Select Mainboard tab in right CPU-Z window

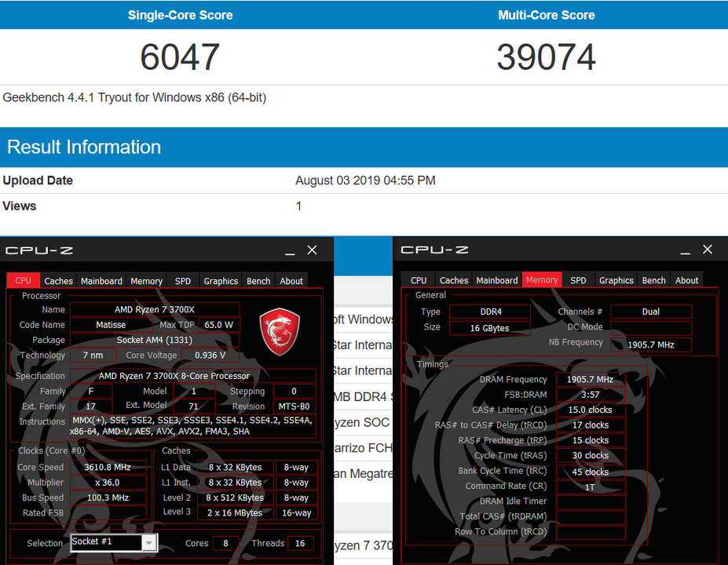point(497,280)
